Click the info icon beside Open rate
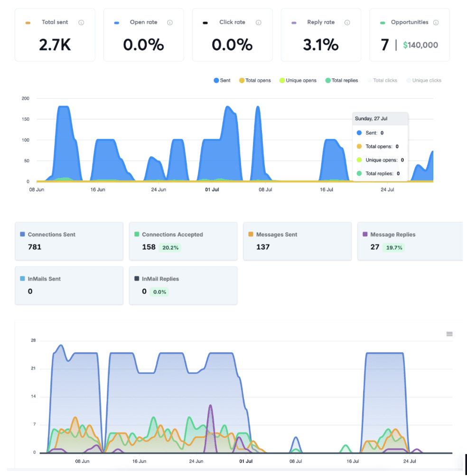Viewport: 467px width, 476px height. pos(170,22)
